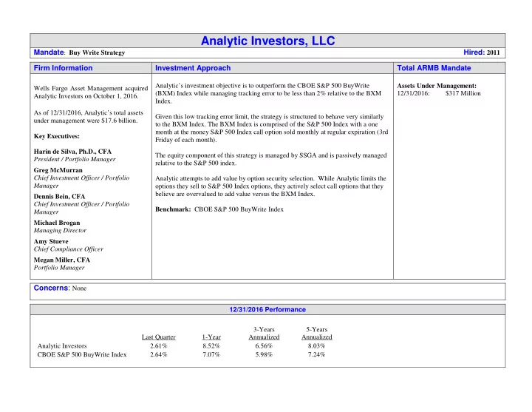Select the 'Megan Miller, CFA' name
532x412 pixels.
[x=62, y=260]
